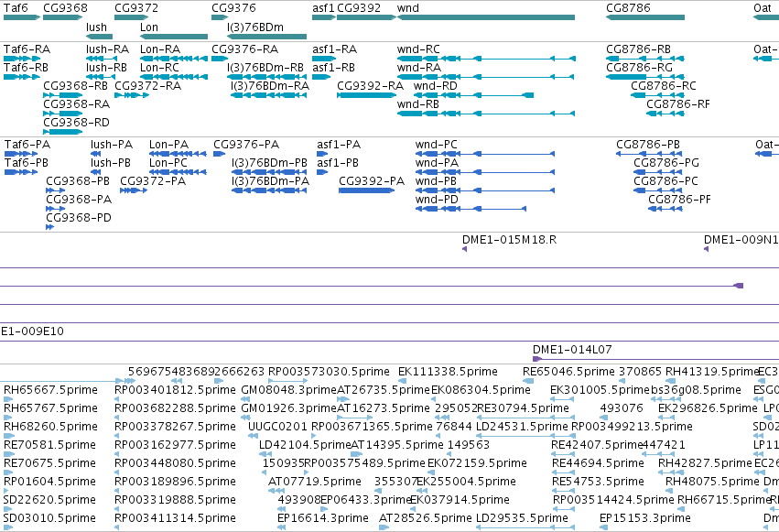The width and height of the screenshot is (779, 532).
Task: Select the EK072159.5prime EST label
Action: pos(477,463)
